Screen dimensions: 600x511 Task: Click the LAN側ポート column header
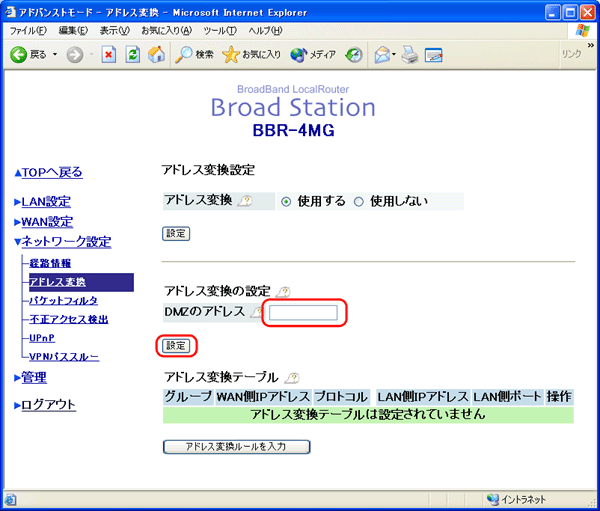(507, 397)
